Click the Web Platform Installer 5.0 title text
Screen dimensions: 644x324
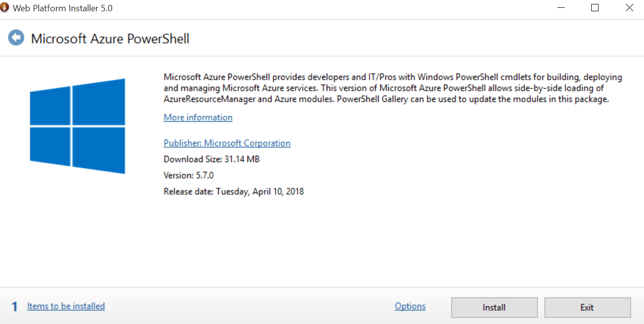coord(63,8)
